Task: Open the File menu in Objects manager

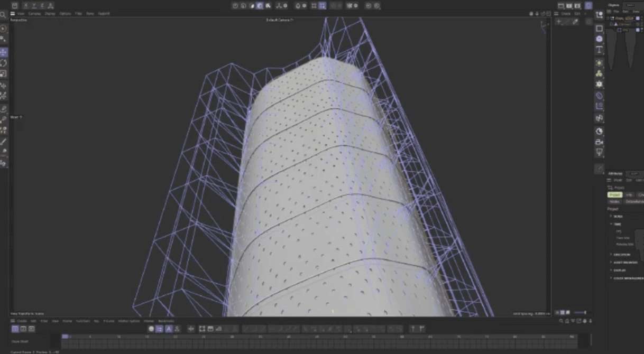Action: [x=616, y=11]
